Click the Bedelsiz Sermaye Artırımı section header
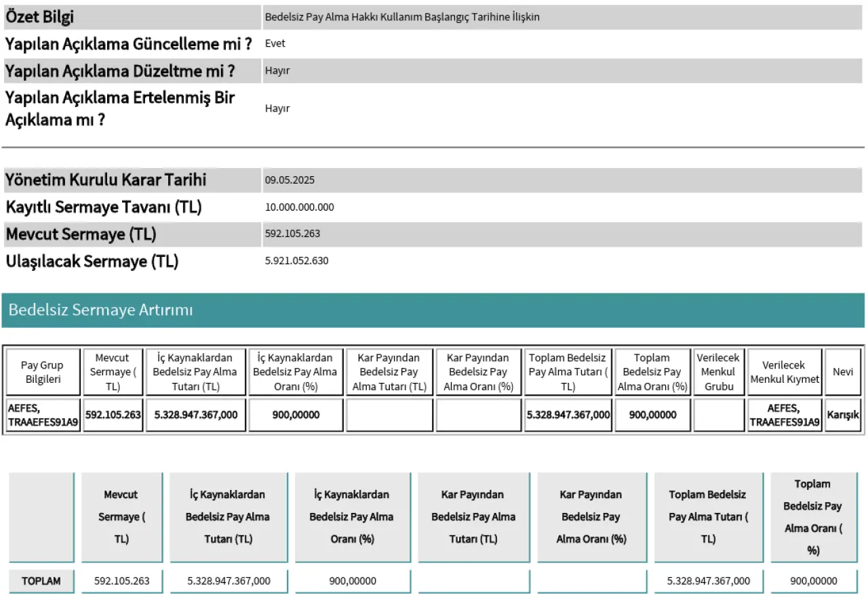The height and width of the screenshot is (601, 868). (101, 310)
